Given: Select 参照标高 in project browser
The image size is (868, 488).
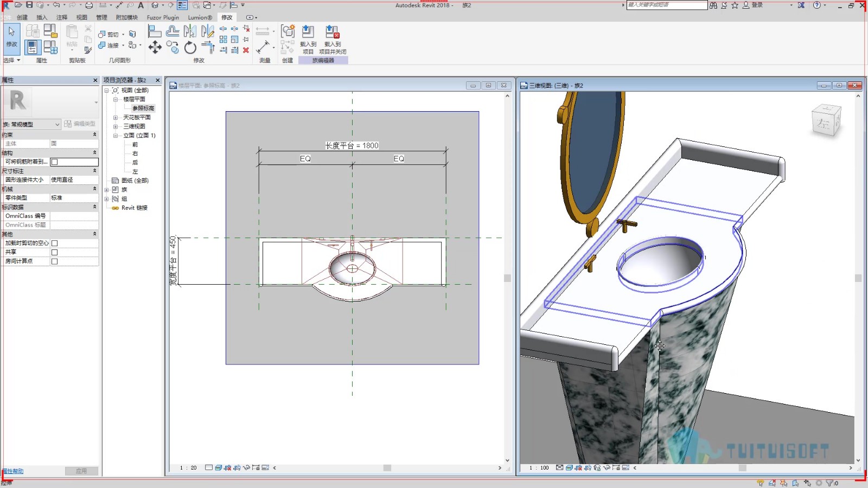Looking at the screenshot, I should [x=143, y=108].
